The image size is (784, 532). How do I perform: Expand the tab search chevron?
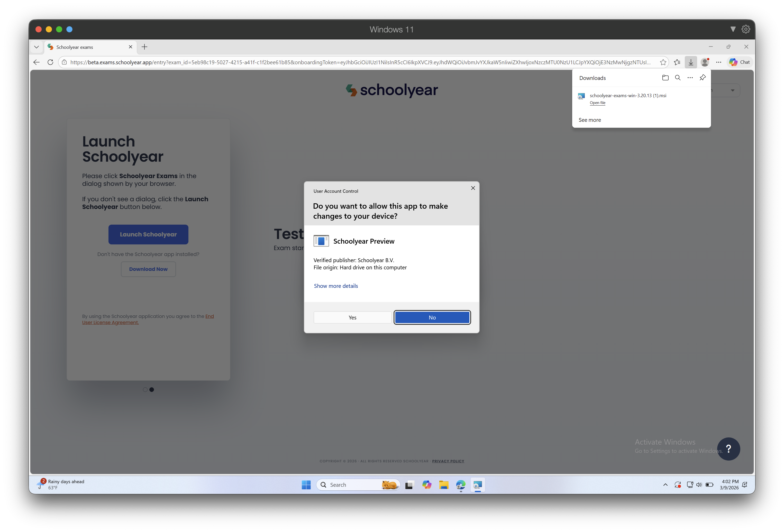point(37,47)
